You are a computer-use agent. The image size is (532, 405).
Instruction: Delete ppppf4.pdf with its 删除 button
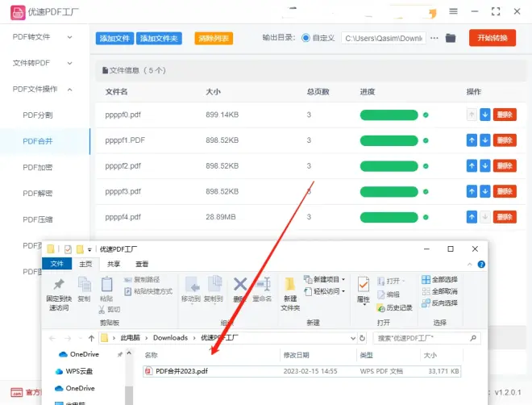pos(505,217)
